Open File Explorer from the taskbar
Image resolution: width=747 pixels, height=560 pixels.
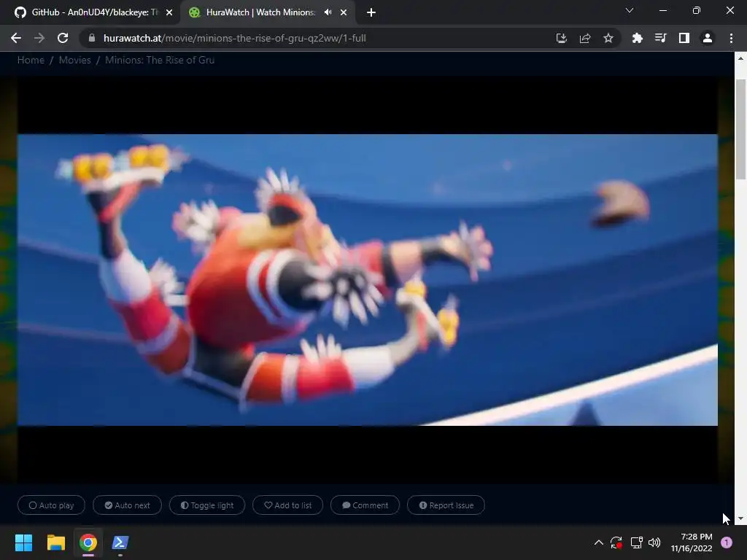click(55, 542)
